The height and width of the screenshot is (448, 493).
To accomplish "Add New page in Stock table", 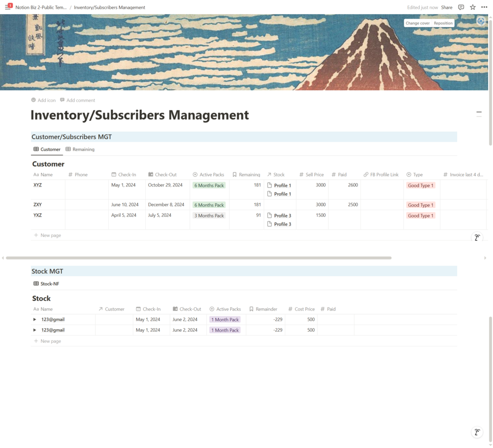I will [x=48, y=341].
